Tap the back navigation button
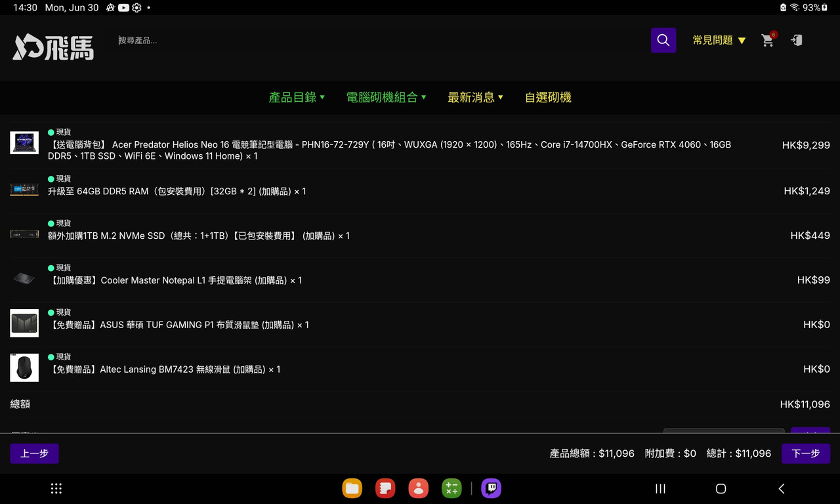The height and width of the screenshot is (504, 840). click(x=781, y=488)
